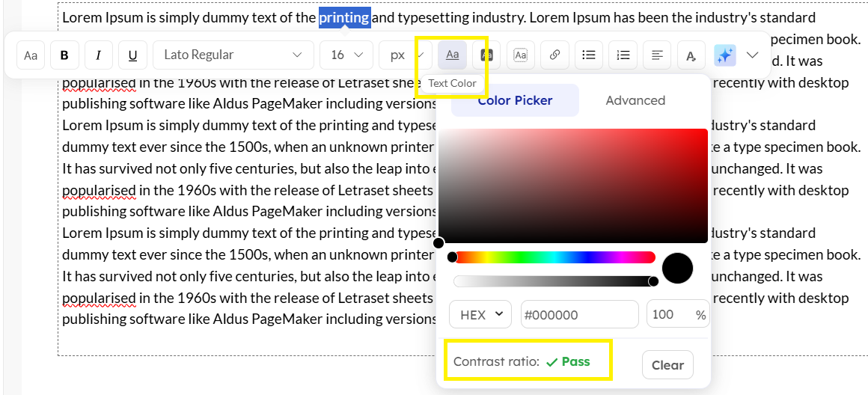The image size is (868, 395).
Task: Select the Color Picker tab
Action: pyautogui.click(x=515, y=100)
